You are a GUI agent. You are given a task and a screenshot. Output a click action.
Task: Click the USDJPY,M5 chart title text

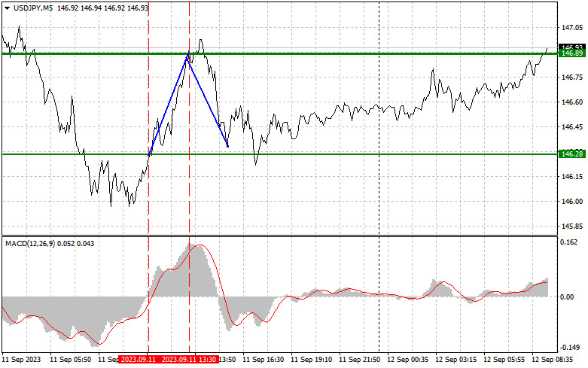(32, 7)
